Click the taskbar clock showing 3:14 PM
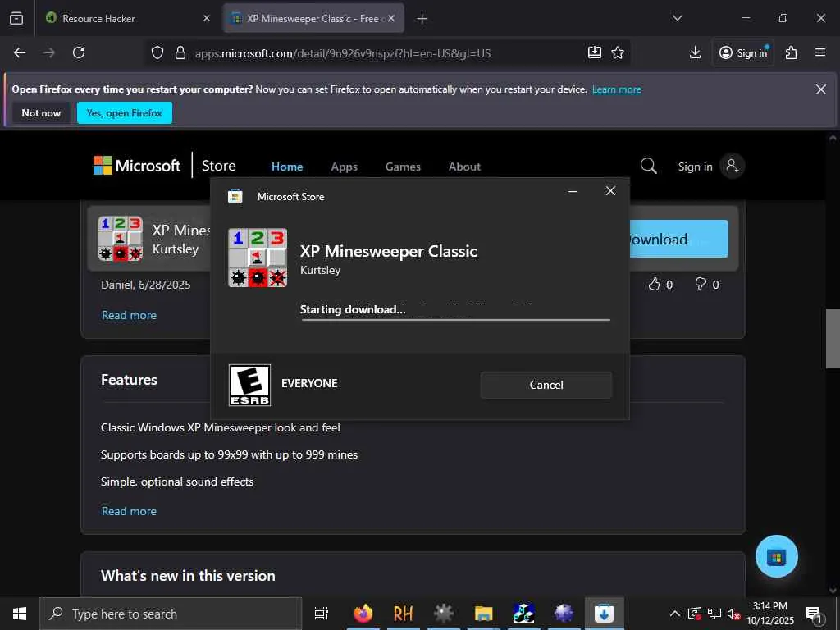The height and width of the screenshot is (630, 840). click(x=770, y=614)
